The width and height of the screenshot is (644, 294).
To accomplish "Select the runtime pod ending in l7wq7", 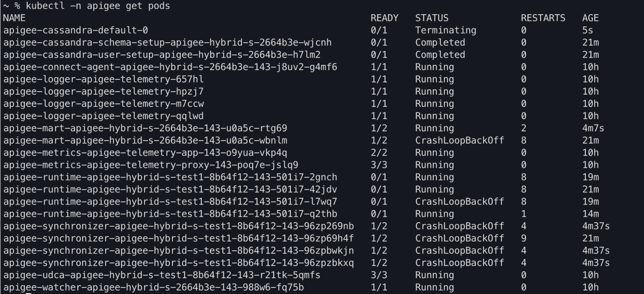I will point(170,202).
